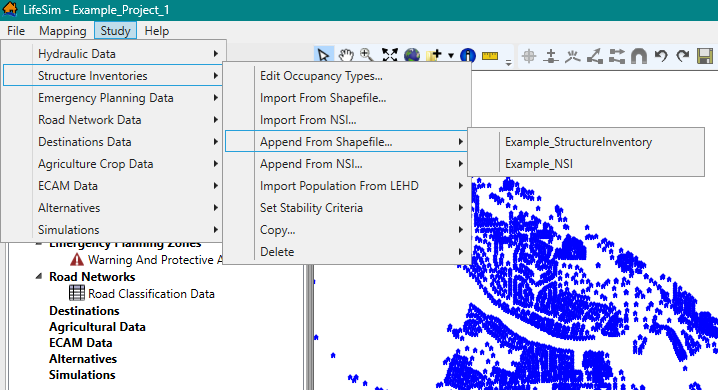Select Agricultural Data in study tree
This screenshot has height=390, width=718.
coord(97,327)
